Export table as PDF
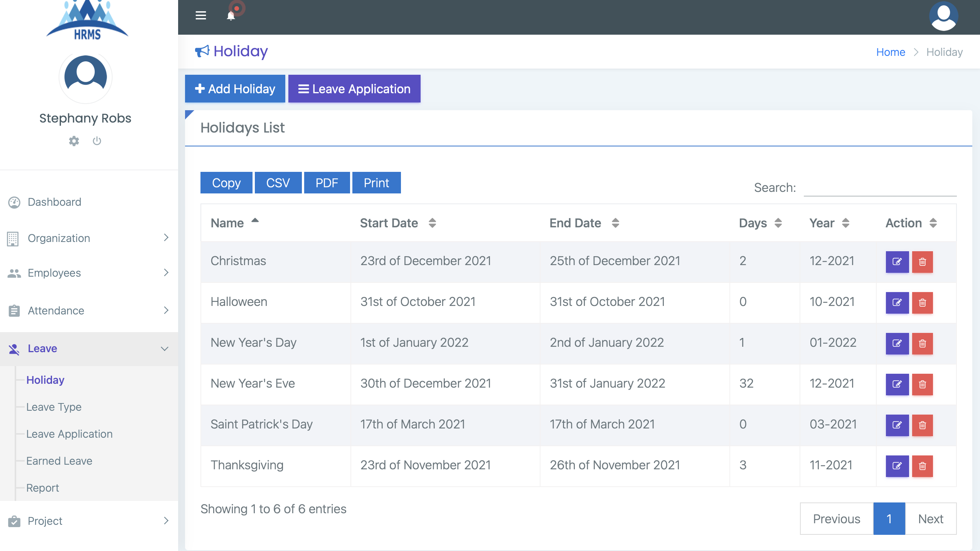980x551 pixels. tap(327, 183)
